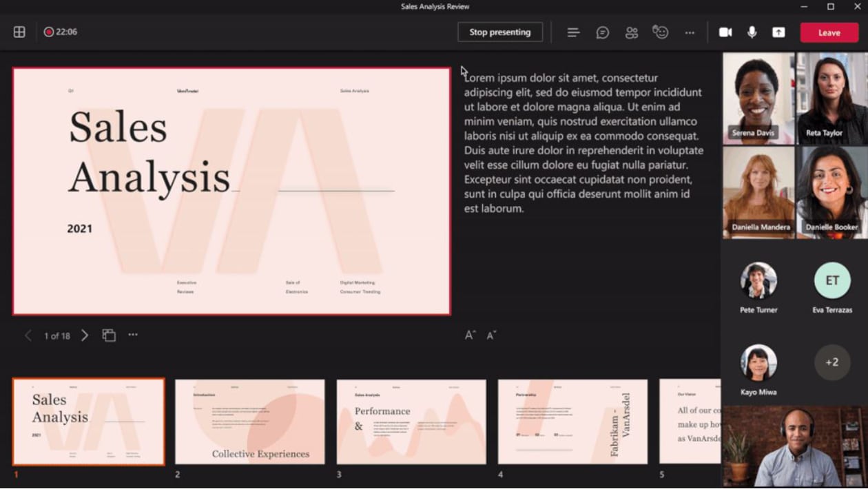Click the '1 of 18' slide counter

[x=57, y=336]
